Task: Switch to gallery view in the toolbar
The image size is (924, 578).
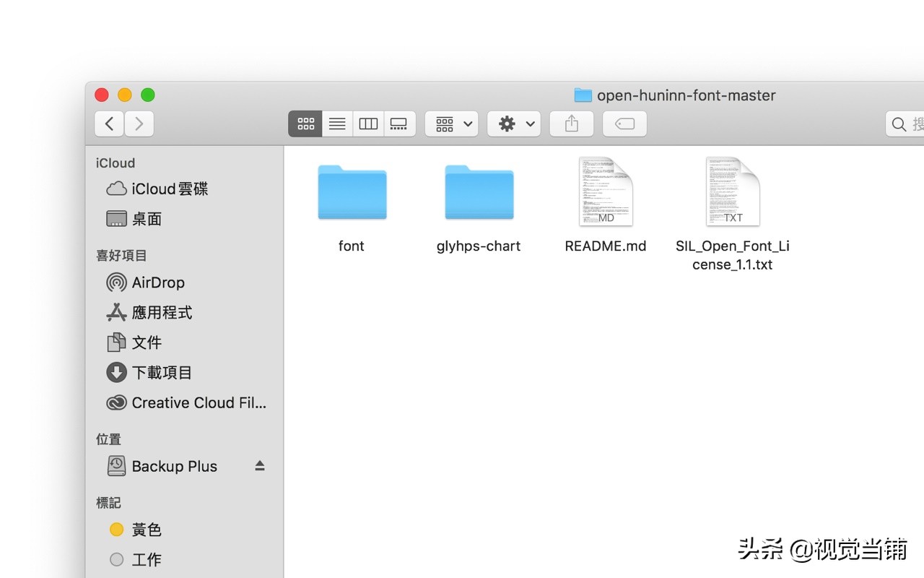Action: click(x=399, y=123)
